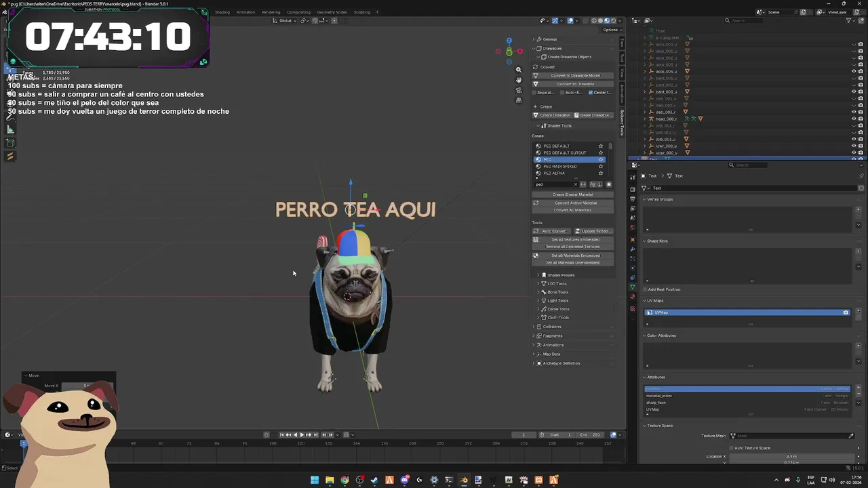
Task: Enable the Separate checkbox under Convert
Action: pyautogui.click(x=535, y=92)
